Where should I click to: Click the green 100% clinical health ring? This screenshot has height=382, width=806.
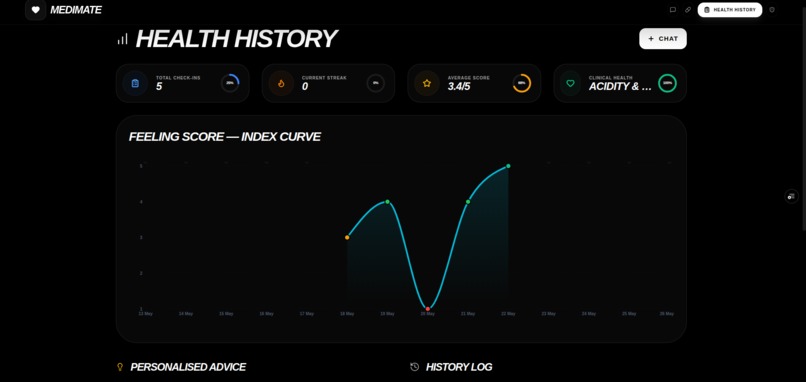(x=667, y=83)
